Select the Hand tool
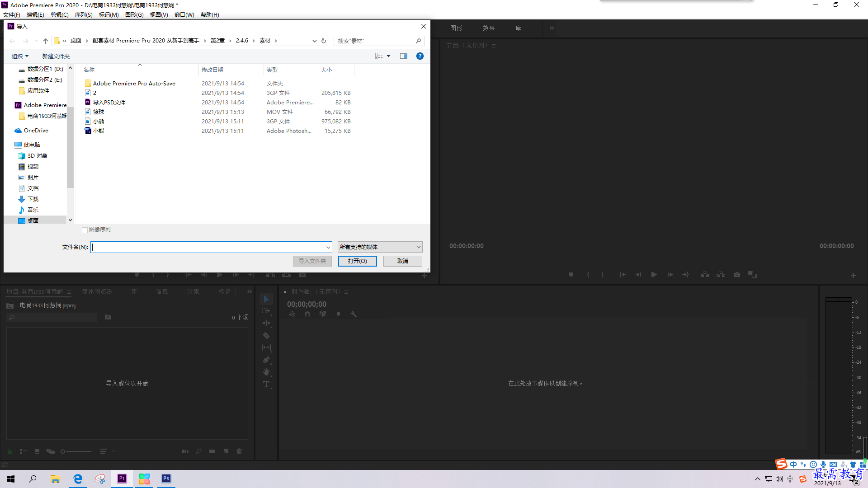 tap(266, 372)
